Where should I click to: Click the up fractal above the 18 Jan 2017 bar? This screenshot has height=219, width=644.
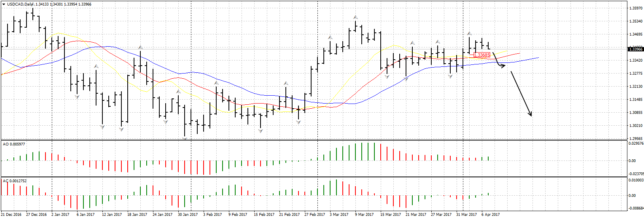pos(140,47)
